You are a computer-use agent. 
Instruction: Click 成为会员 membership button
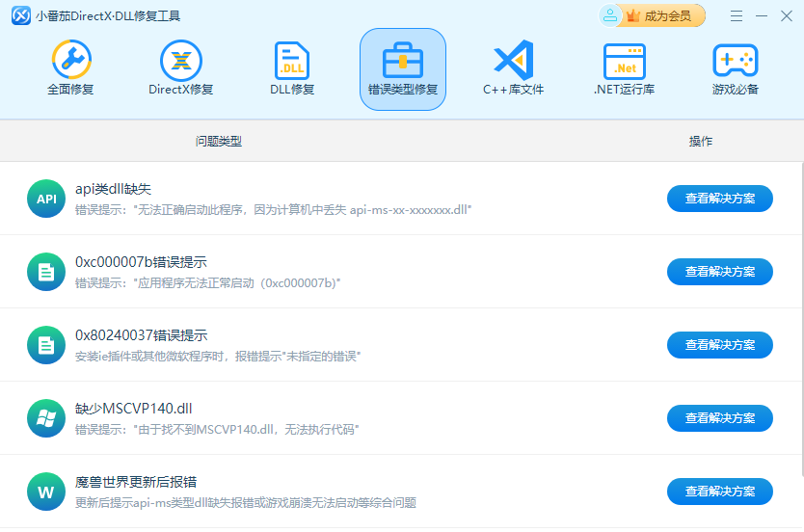pyautogui.click(x=662, y=15)
